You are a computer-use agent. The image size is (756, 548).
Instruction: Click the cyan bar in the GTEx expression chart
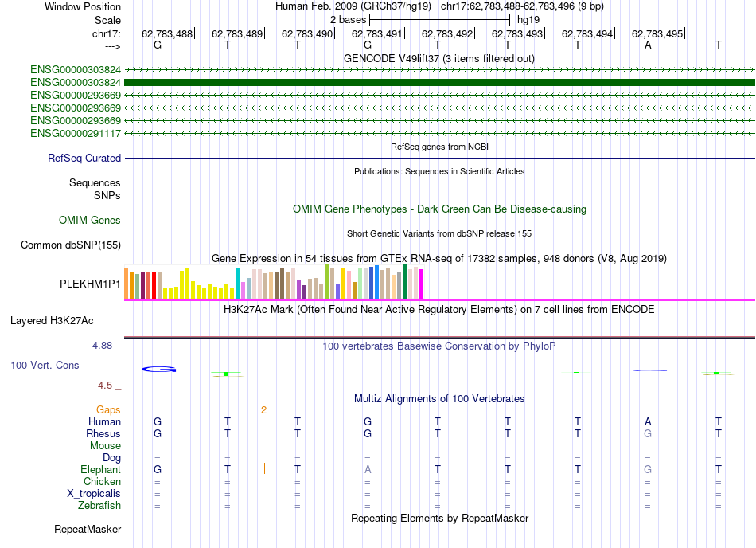click(237, 284)
